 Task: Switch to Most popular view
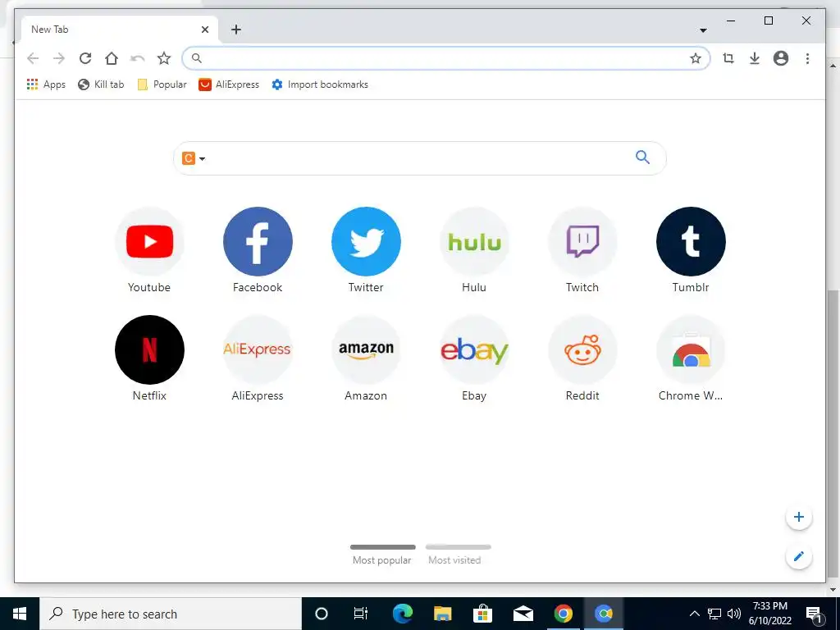(382, 555)
